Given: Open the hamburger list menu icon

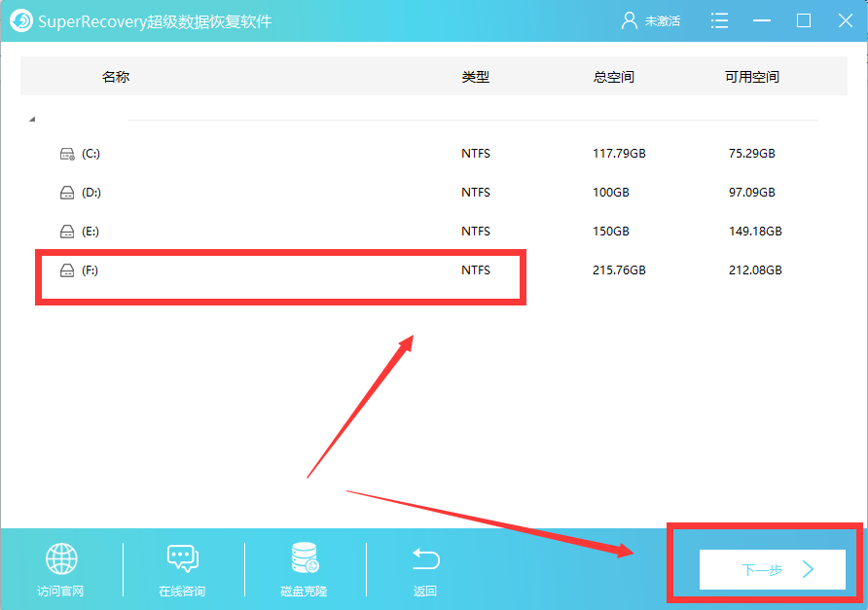Looking at the screenshot, I should (x=719, y=21).
